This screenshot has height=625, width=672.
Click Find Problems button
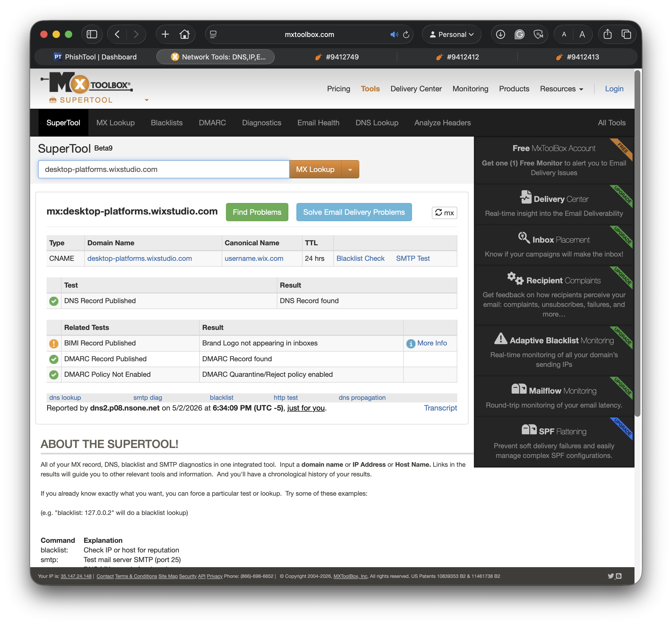point(257,212)
